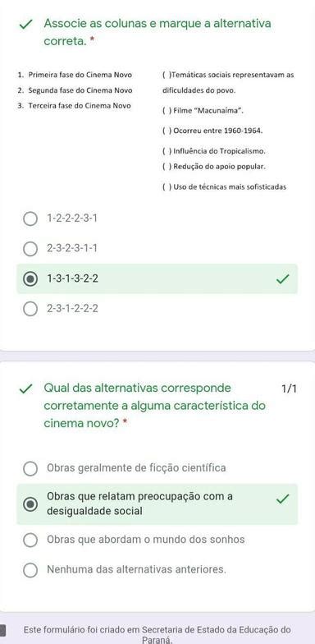Screen dimensions: 315x644
Task: Select the radio button for 2-3-2-3-1-1
Action: (30, 248)
